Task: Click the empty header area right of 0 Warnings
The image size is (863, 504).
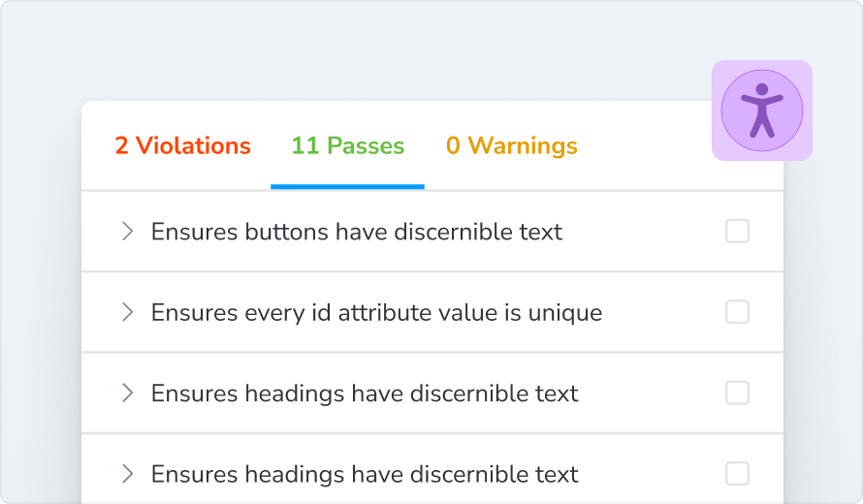Action: click(x=645, y=146)
